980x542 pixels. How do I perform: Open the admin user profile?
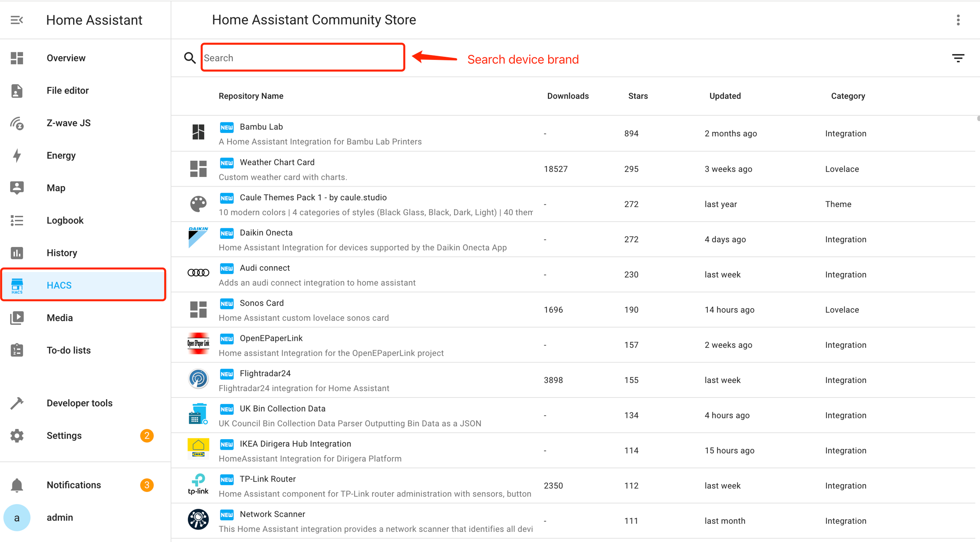[x=60, y=517]
